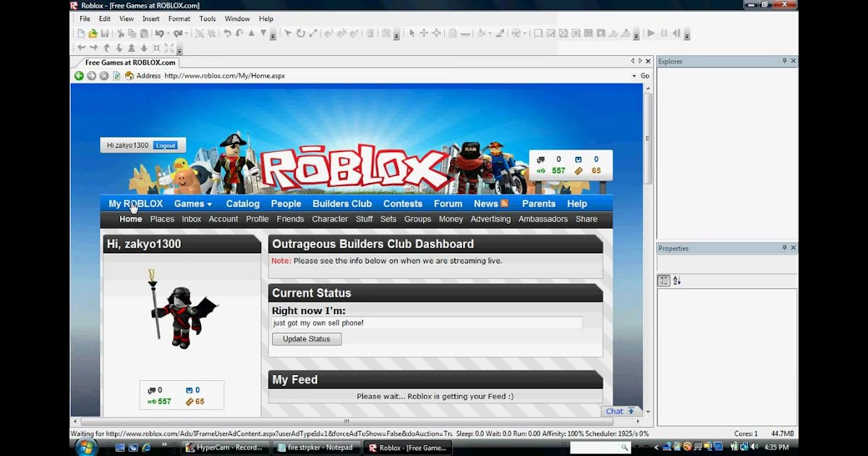Switch to fire strpker Notepad taskbar button
The image size is (868, 456).
[x=316, y=447]
